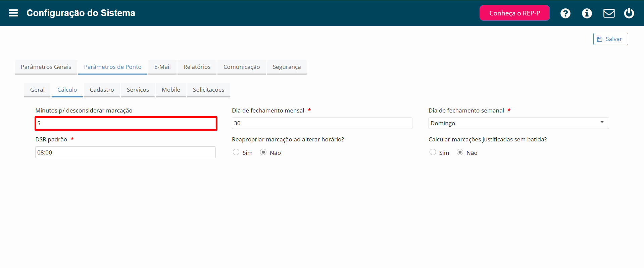Image resolution: width=644 pixels, height=268 pixels.
Task: Click the power logout icon
Action: (629, 13)
